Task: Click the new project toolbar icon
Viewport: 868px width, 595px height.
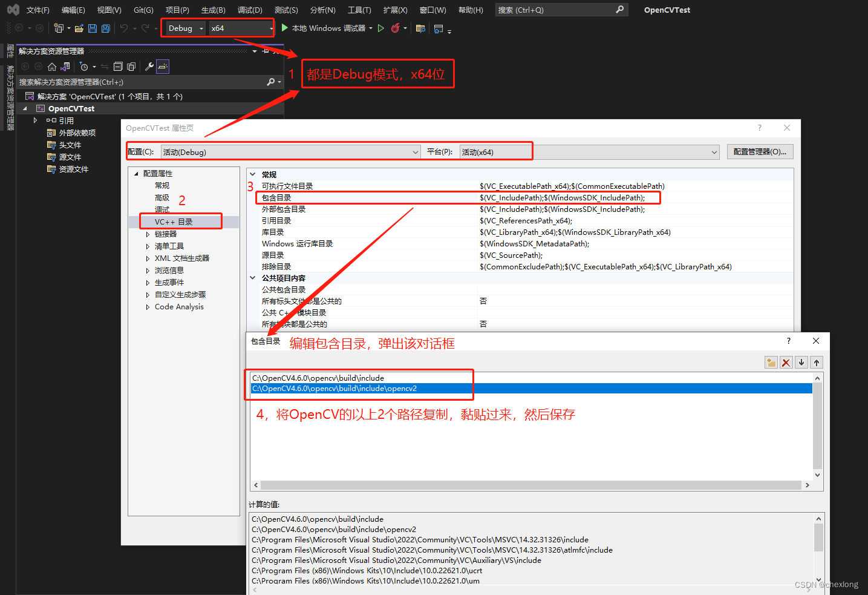Action: coord(59,28)
